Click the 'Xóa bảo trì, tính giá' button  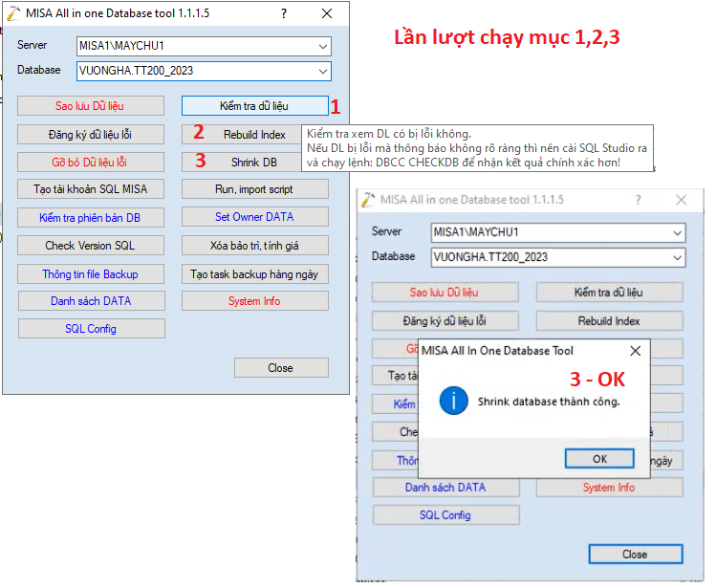[x=254, y=246]
